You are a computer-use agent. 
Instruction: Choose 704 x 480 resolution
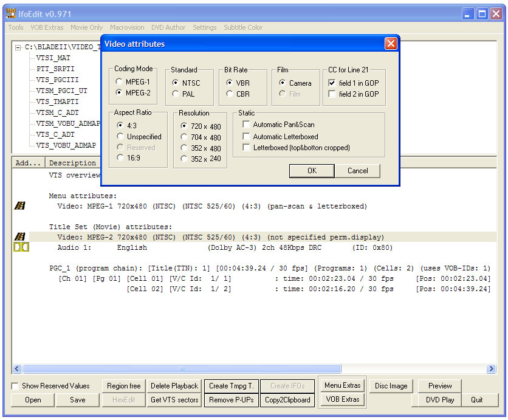184,137
